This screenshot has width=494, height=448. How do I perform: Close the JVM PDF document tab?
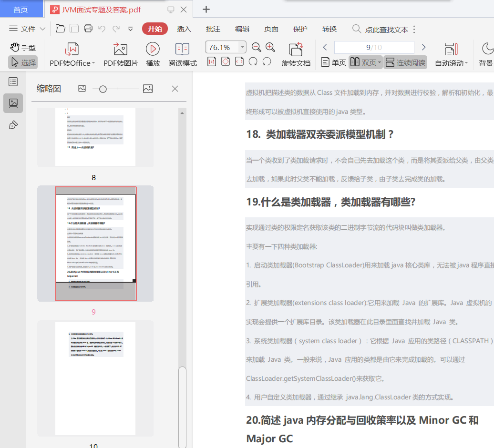coord(184,10)
